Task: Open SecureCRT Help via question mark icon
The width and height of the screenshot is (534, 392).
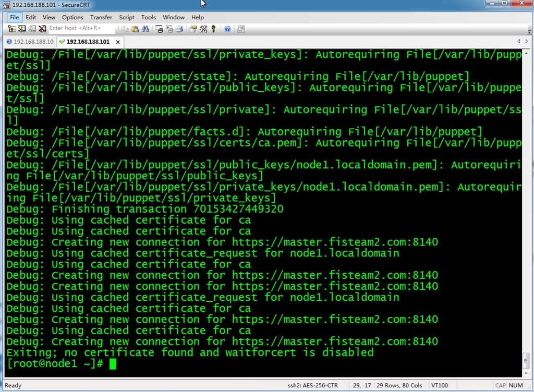Action: click(x=227, y=29)
